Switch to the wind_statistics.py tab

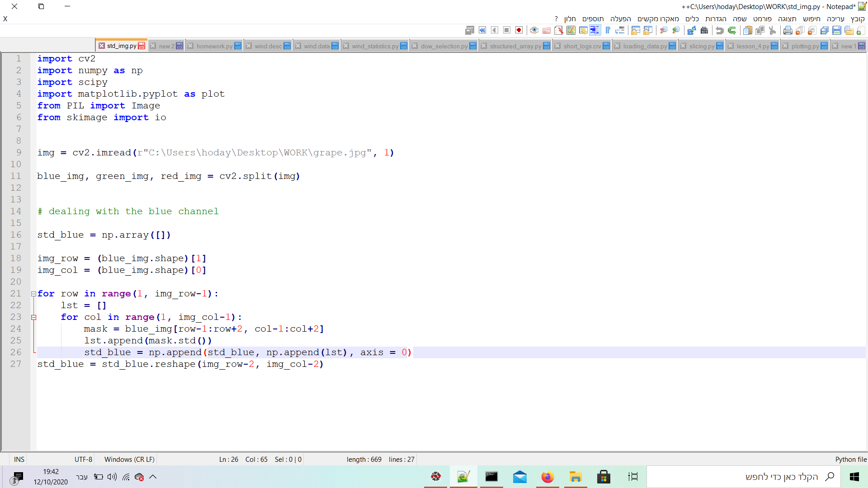click(x=375, y=46)
